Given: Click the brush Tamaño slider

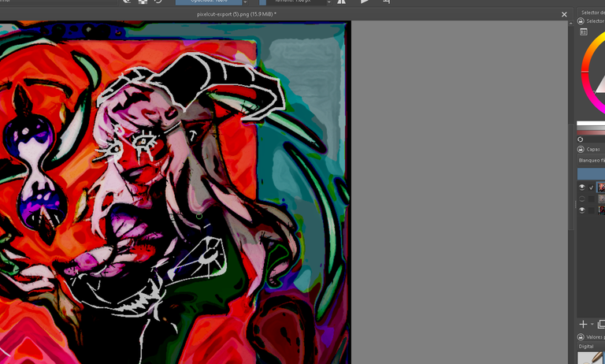Looking at the screenshot, I should tap(292, 2).
